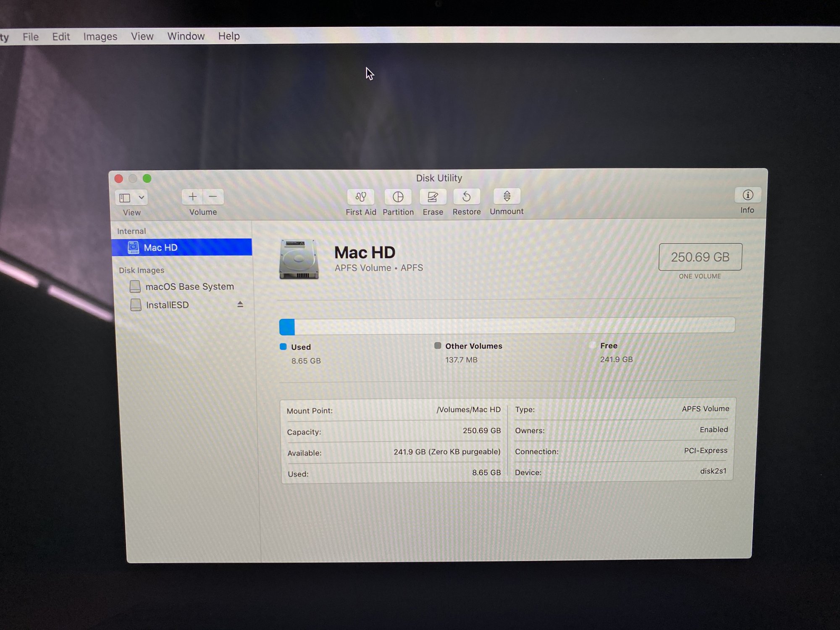Add a new volume with plus
This screenshot has height=630, width=840.
click(192, 197)
